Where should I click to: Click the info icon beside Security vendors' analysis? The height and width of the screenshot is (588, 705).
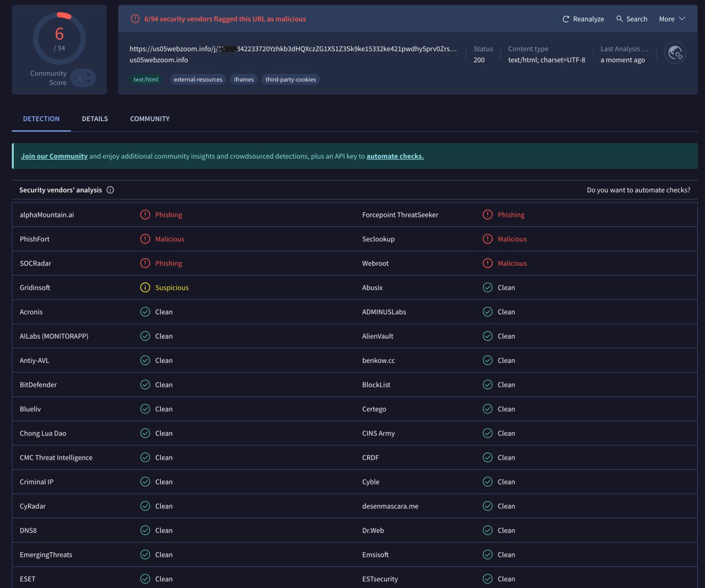110,190
